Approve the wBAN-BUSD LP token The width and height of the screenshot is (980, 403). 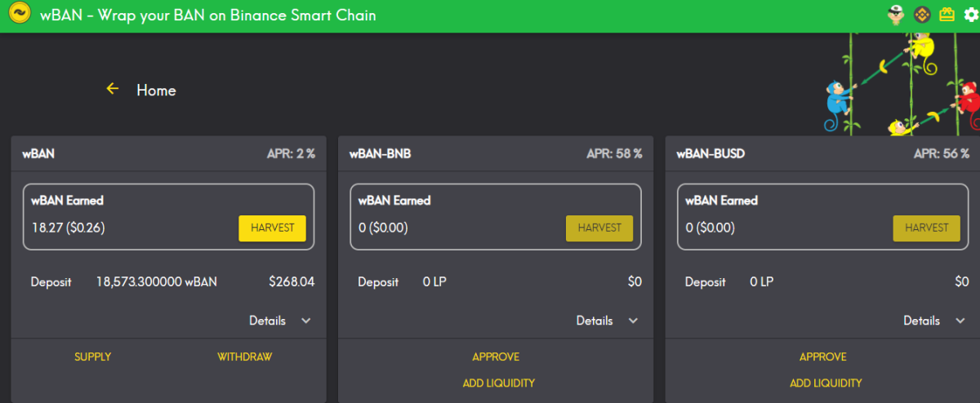(x=823, y=356)
